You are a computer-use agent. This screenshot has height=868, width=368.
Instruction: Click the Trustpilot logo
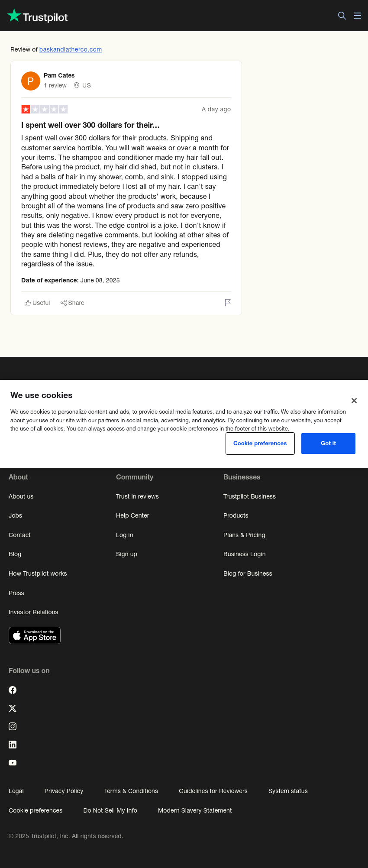[37, 16]
